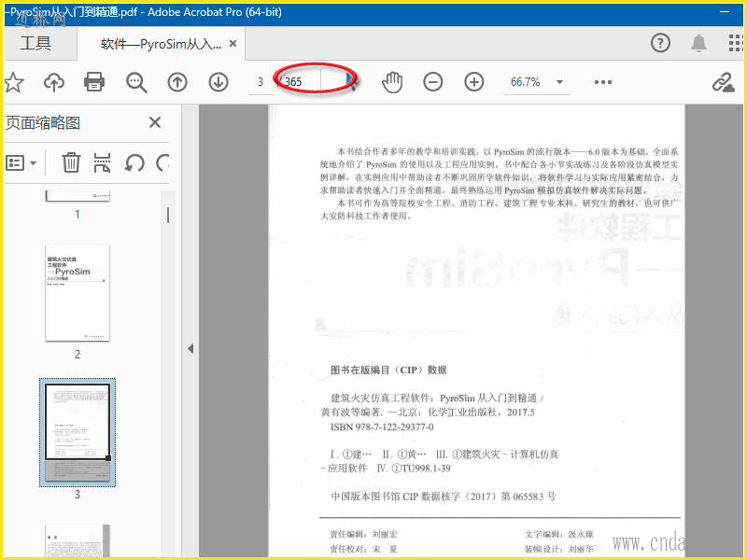747x560 pixels.
Task: Rotate page clockwise icon
Action: [x=162, y=162]
